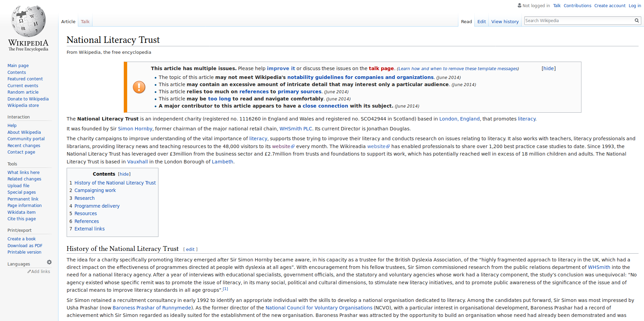Image resolution: width=644 pixels, height=321 pixels.
Task: Open the View history tab
Action: click(x=505, y=21)
